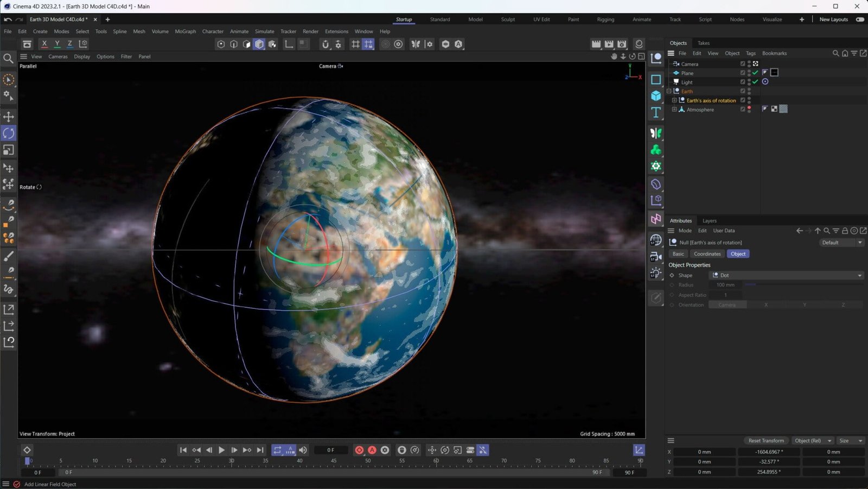Click the keyframe record button below the timeline
Screen dimensions: 868x489
tap(360, 450)
